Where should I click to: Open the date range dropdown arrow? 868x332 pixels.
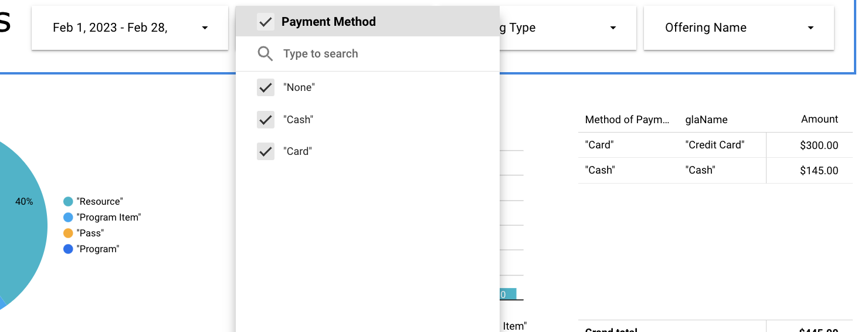point(205,28)
